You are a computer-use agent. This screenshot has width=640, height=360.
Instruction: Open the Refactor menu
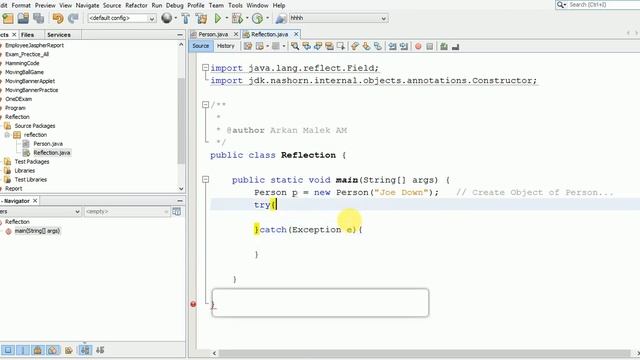[x=136, y=5]
